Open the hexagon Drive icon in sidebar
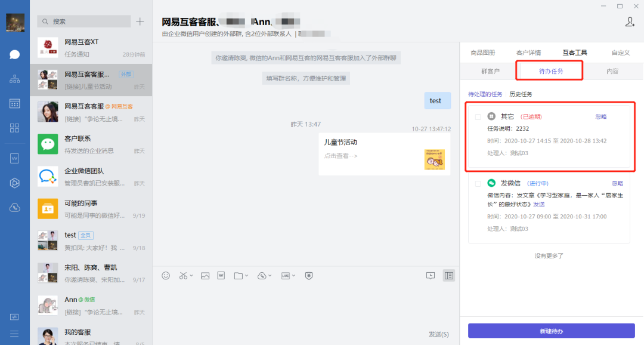This screenshot has width=644, height=345. 15,183
